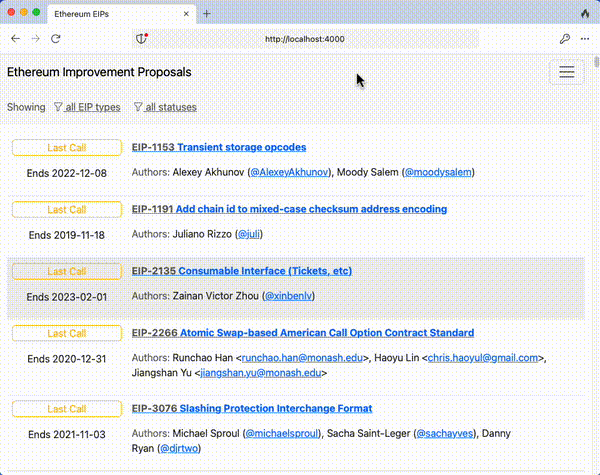Visit @juli author profile
600x475 pixels.
click(249, 234)
